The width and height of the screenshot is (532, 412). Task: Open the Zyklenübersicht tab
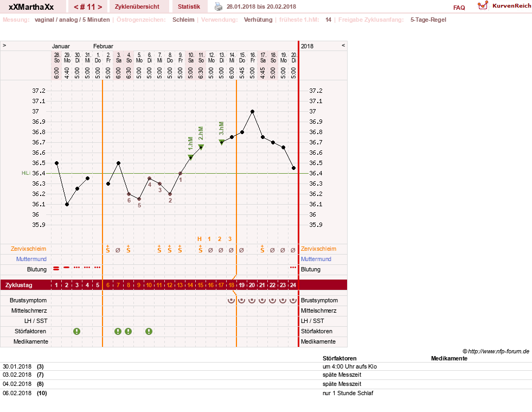click(137, 7)
